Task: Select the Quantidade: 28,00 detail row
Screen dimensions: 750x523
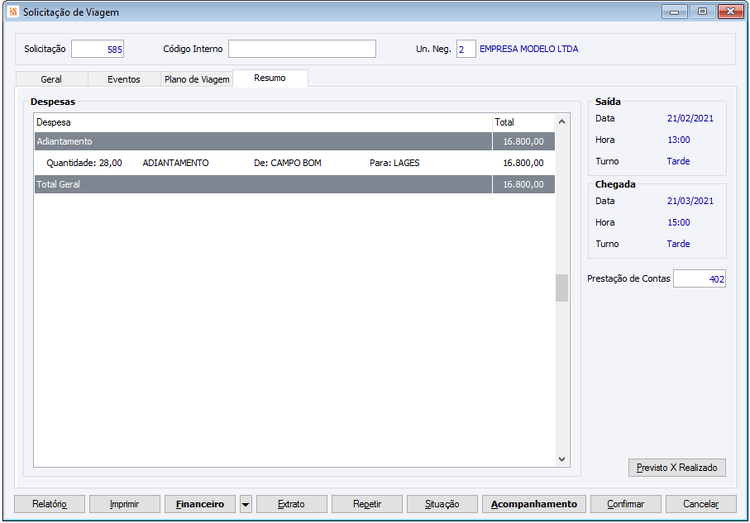Action: click(295, 163)
